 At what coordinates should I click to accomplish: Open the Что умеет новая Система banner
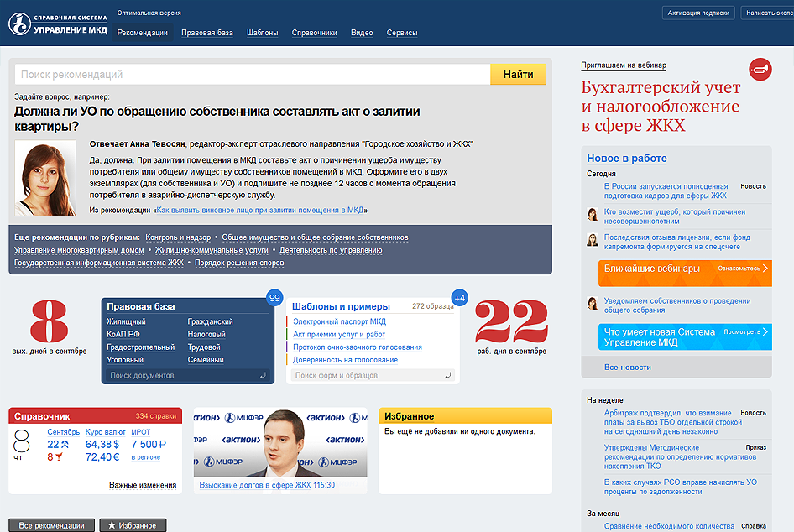click(684, 336)
